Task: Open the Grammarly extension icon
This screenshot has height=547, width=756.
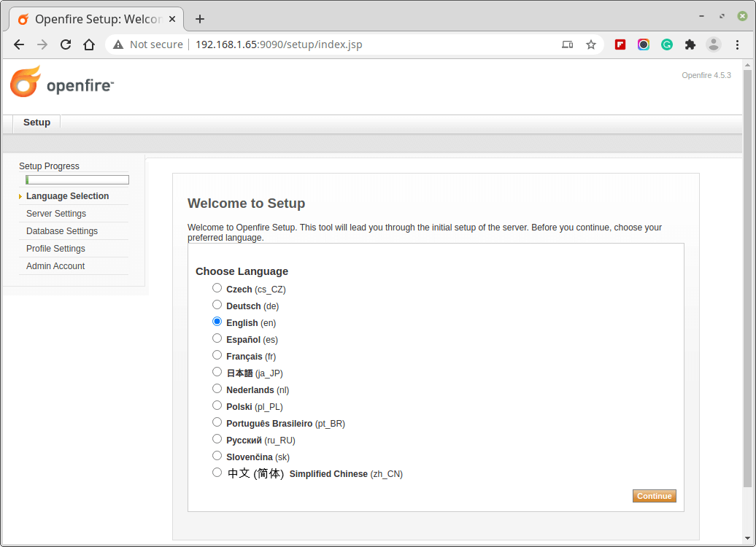Action: point(667,44)
